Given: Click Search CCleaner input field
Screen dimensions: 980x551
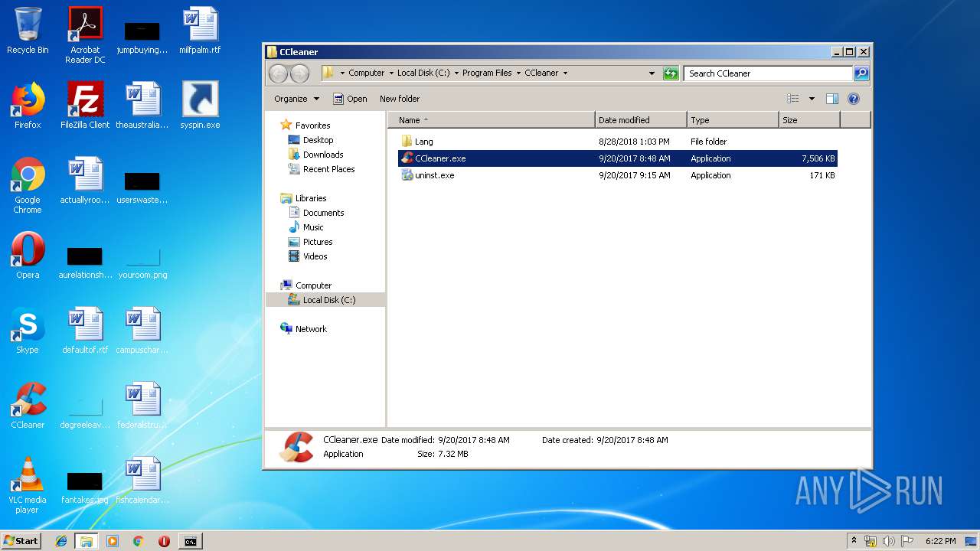Looking at the screenshot, I should [768, 73].
